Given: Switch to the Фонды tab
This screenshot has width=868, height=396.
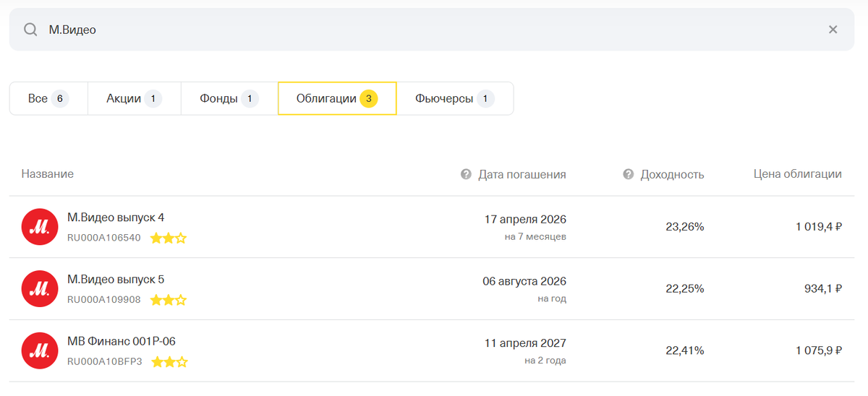Looking at the screenshot, I should pos(229,98).
